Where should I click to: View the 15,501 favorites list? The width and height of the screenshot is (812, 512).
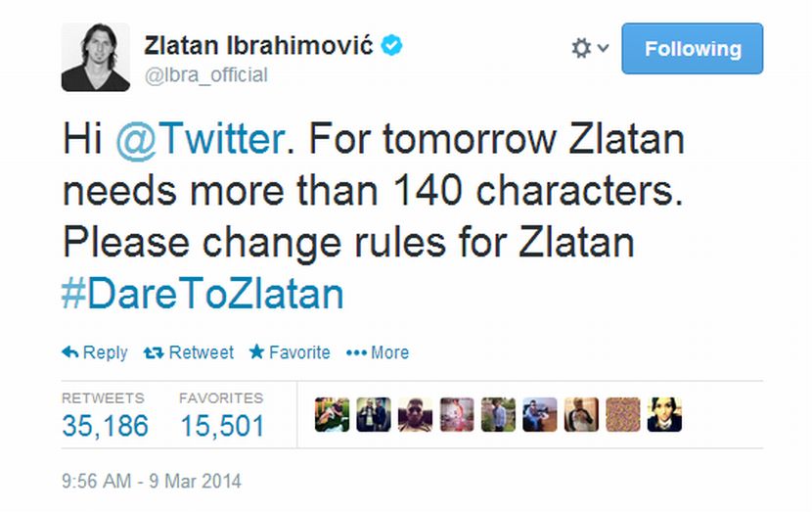222,425
